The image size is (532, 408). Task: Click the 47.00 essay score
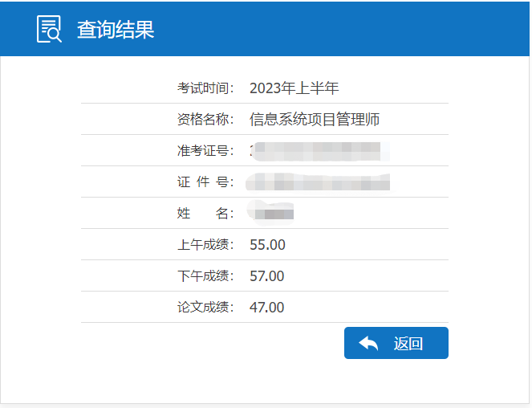pos(267,308)
